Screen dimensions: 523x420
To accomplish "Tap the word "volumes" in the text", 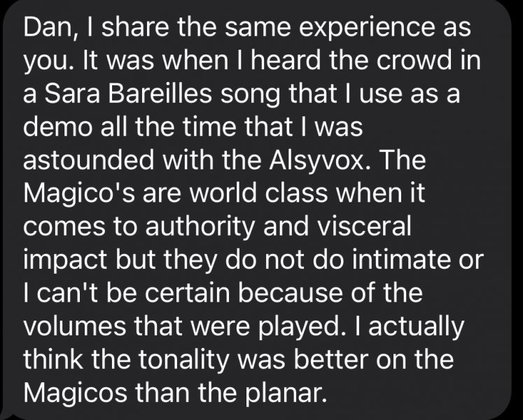I will [x=75, y=326].
